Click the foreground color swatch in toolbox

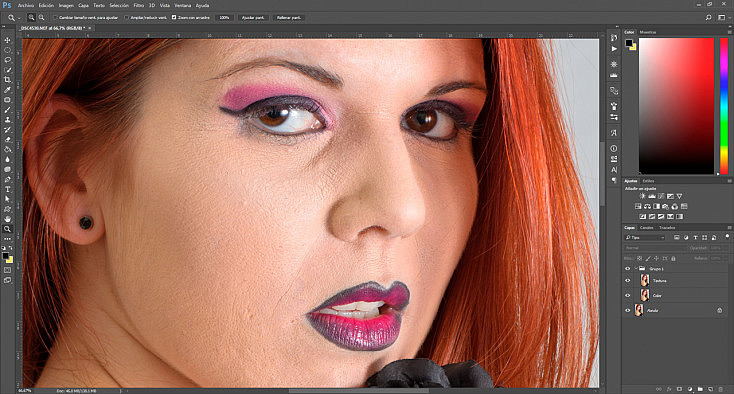coord(5,256)
